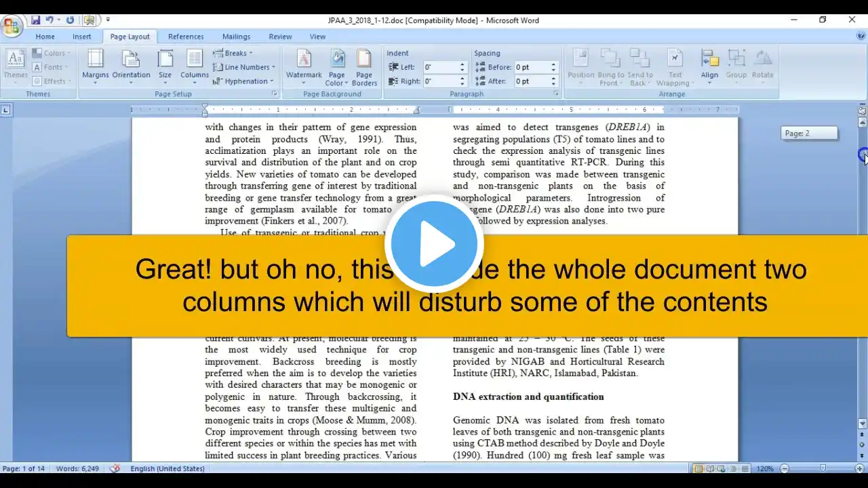Click the English (United States) language indicator
The image size is (868, 488).
167,468
